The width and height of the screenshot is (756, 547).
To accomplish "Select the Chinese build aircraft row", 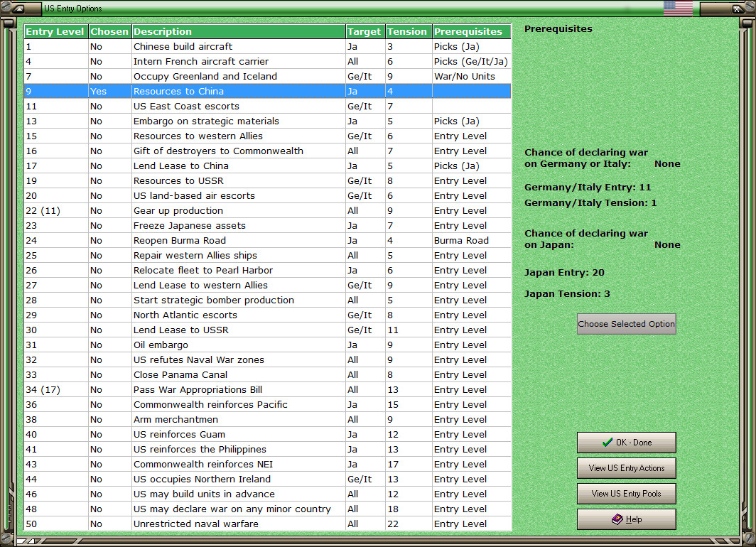I will point(268,47).
